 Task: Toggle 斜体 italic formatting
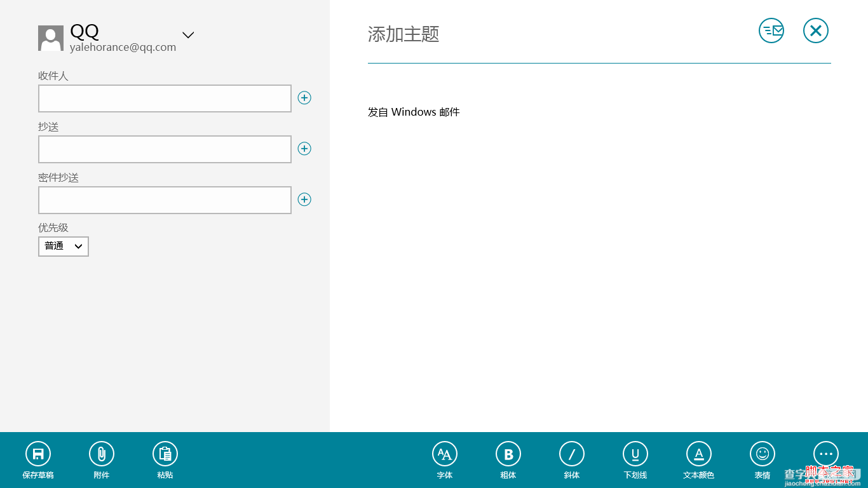(572, 454)
